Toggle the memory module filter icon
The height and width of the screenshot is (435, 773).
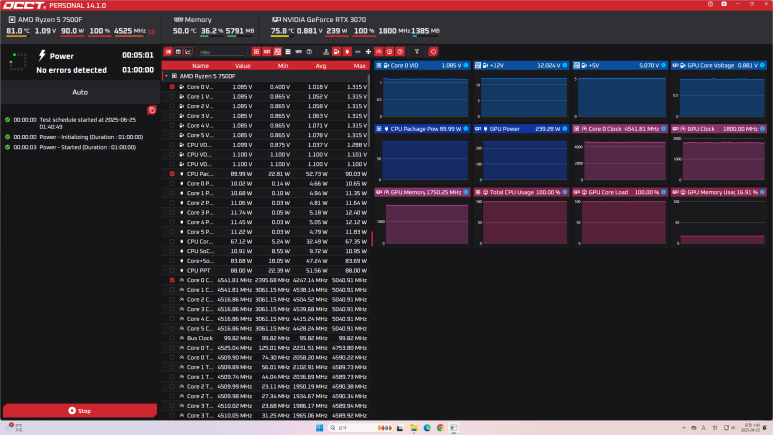click(298, 52)
